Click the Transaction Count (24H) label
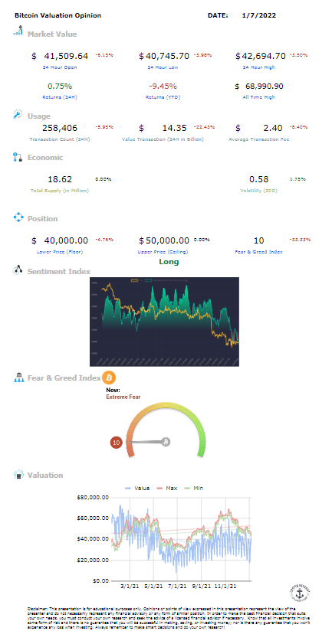332x644 pixels. pyautogui.click(x=60, y=139)
